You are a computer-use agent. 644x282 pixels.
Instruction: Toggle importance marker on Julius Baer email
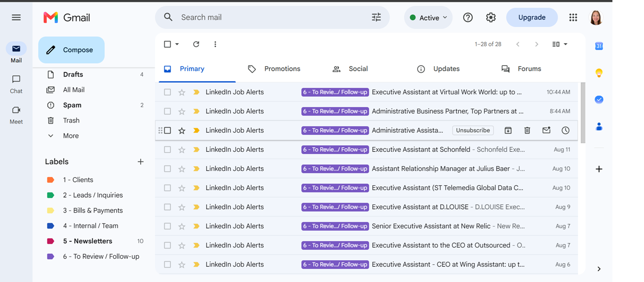click(196, 169)
